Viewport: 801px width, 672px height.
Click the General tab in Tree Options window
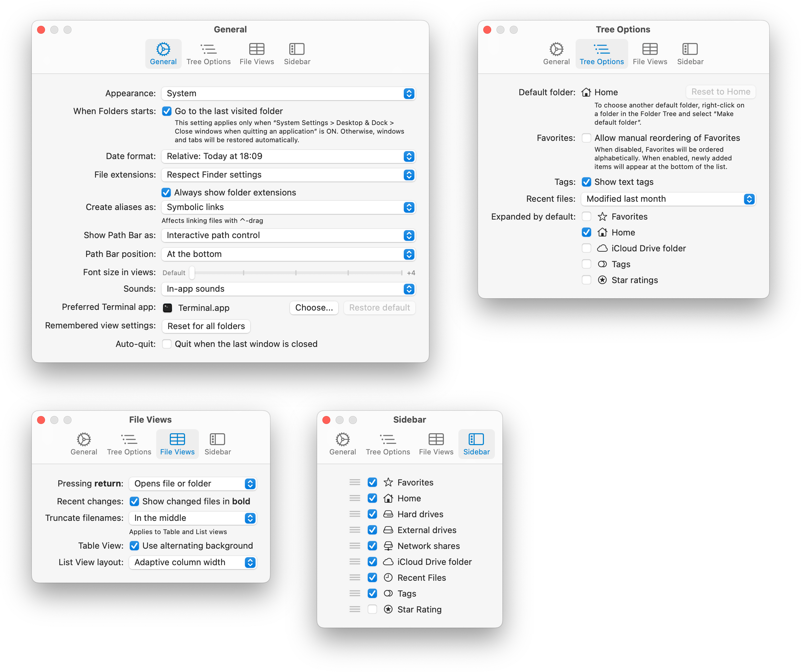[x=556, y=53]
